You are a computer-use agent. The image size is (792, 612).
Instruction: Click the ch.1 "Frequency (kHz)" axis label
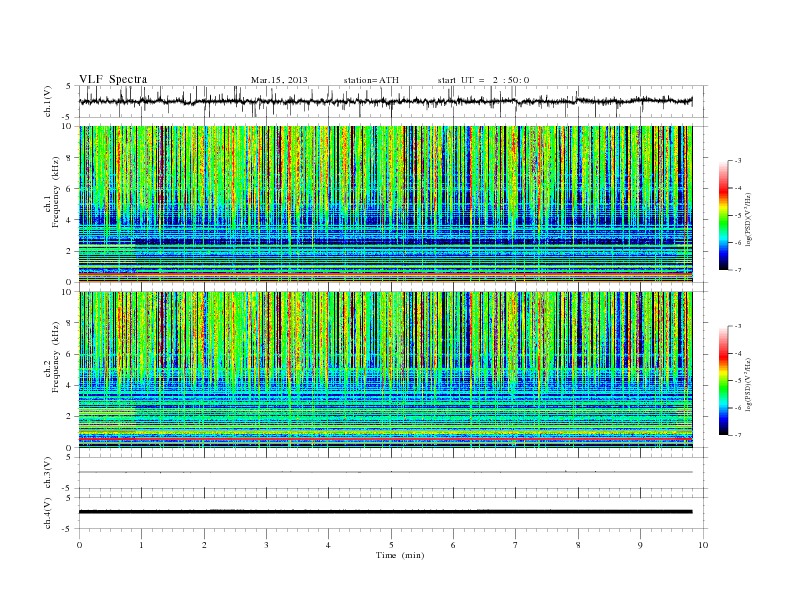pyautogui.click(x=55, y=192)
